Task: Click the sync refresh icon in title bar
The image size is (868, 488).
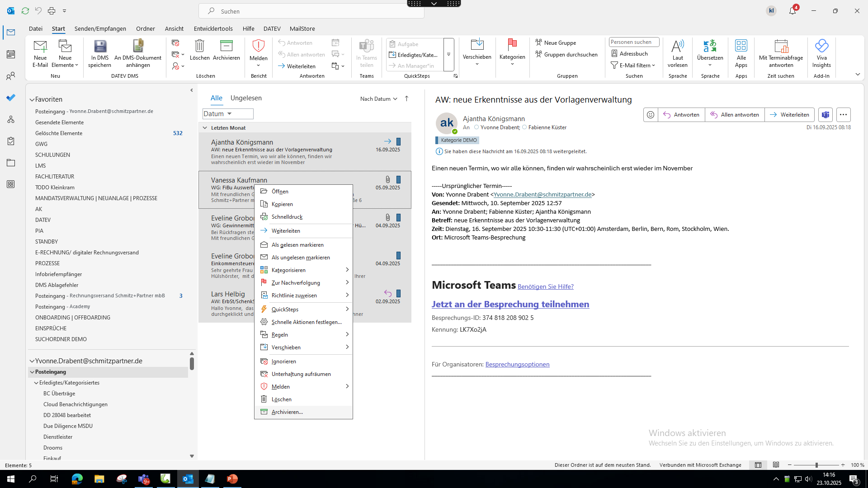Action: [x=25, y=11]
